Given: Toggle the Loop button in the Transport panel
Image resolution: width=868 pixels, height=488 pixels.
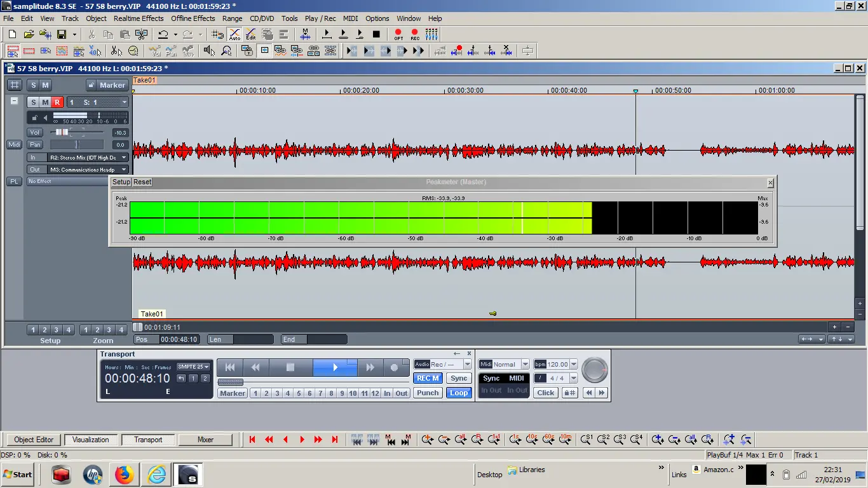Looking at the screenshot, I should pos(458,393).
